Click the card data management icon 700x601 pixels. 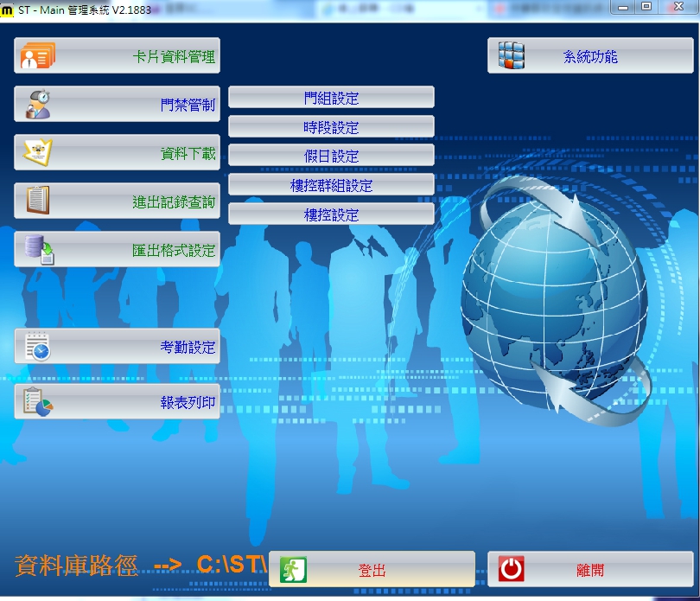point(38,56)
